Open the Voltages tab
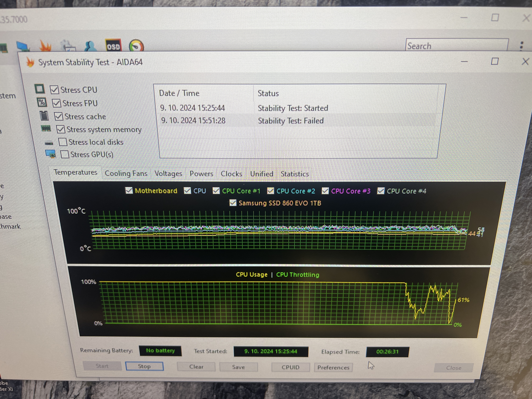The image size is (532, 399). tap(168, 174)
